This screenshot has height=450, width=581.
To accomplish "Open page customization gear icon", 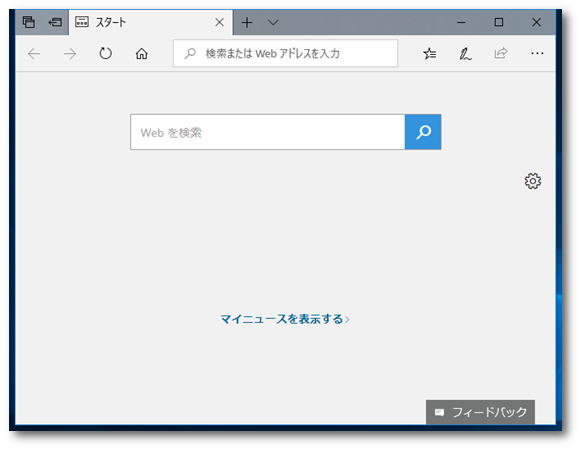I will point(533,181).
